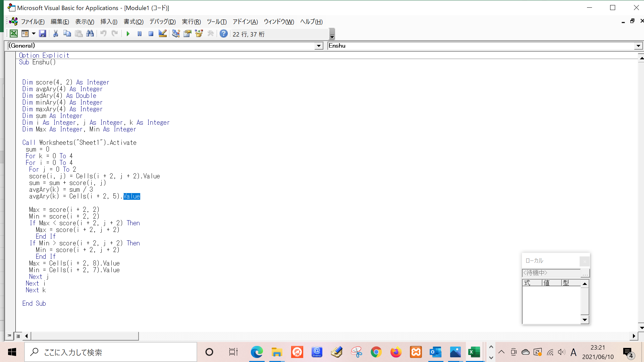This screenshot has width=644, height=362.
Task: Open the 表示(V) menu
Action: 85,22
